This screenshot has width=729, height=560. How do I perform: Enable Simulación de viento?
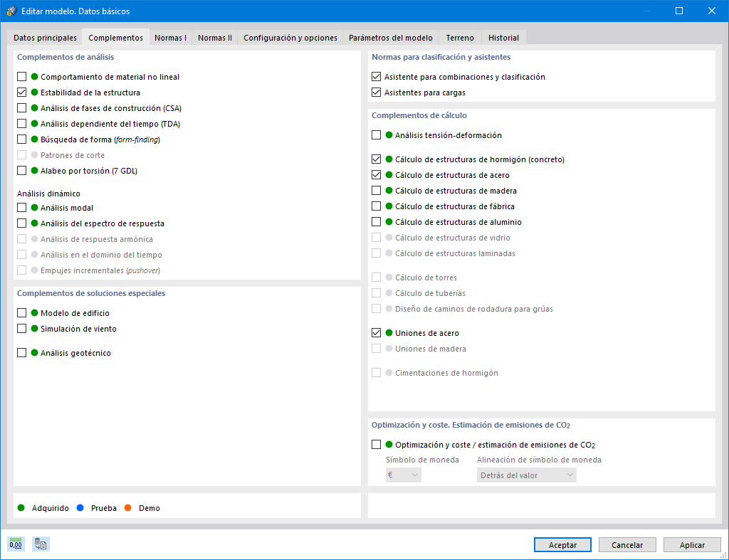[x=21, y=328]
